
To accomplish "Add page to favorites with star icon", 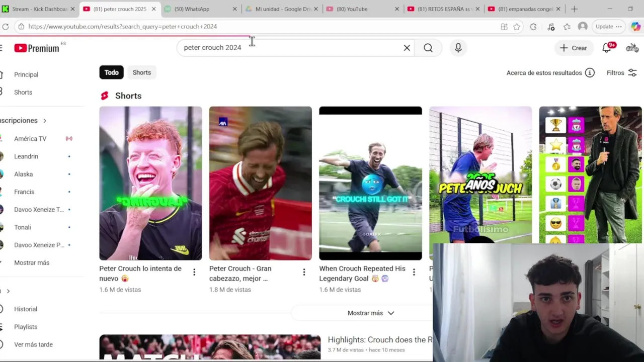I will tap(517, 27).
